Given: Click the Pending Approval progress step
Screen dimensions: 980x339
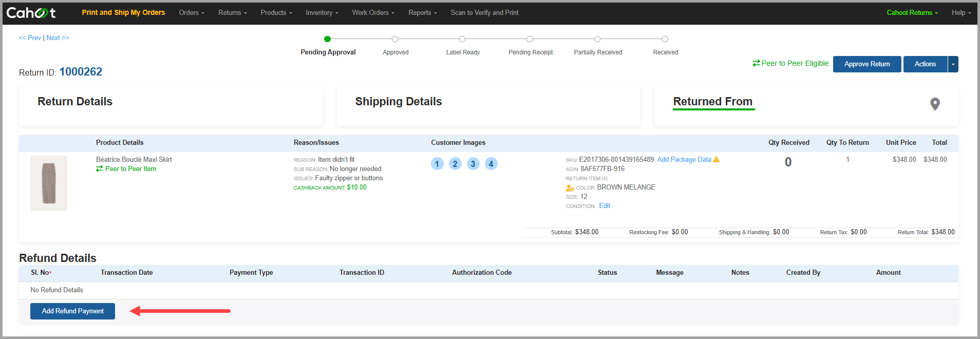Looking at the screenshot, I should [x=328, y=39].
